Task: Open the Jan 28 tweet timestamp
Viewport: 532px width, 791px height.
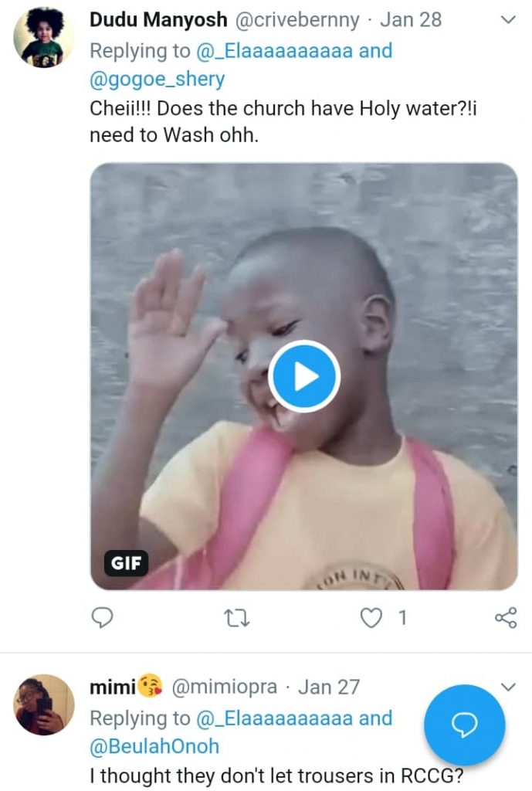Action: [x=411, y=19]
